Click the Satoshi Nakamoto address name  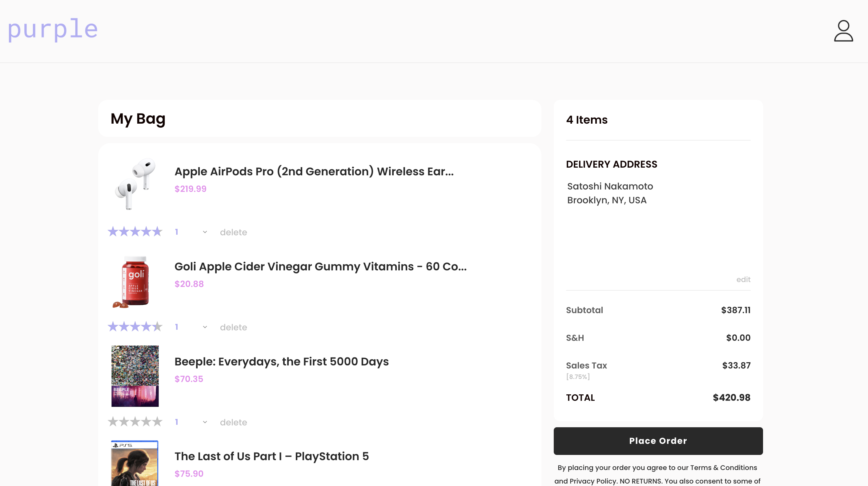click(610, 186)
